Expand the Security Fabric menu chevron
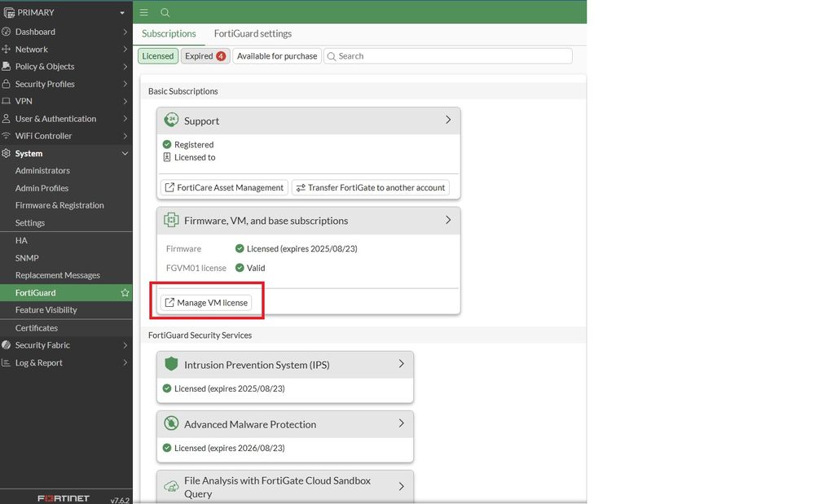Viewport: 814px width, 504px height. point(125,344)
